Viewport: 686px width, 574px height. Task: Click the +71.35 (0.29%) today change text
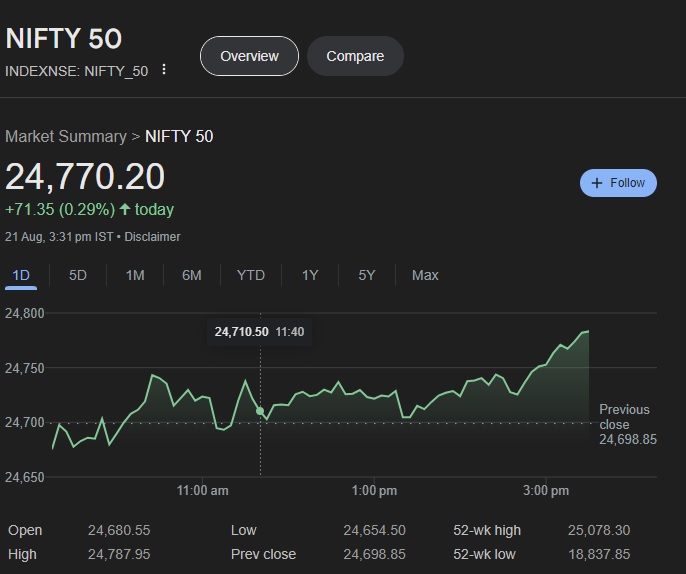coord(89,210)
